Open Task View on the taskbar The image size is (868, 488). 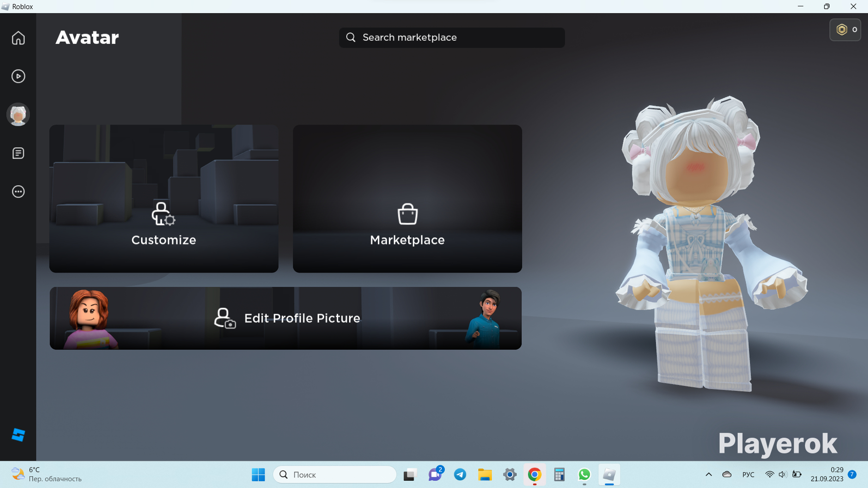(x=410, y=474)
